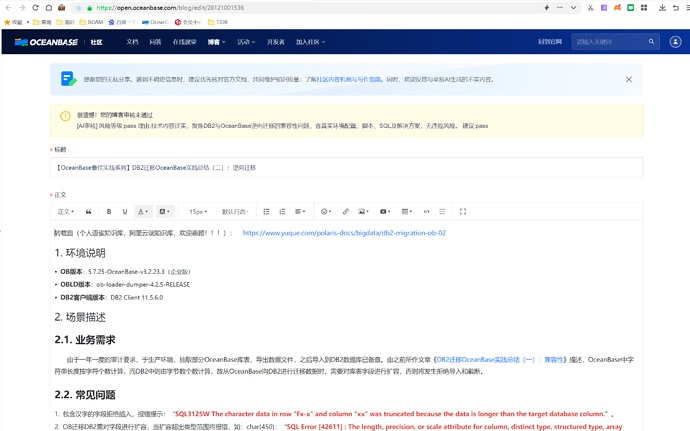
Task: Toggle underline formatting in the editor
Action: 125,212
